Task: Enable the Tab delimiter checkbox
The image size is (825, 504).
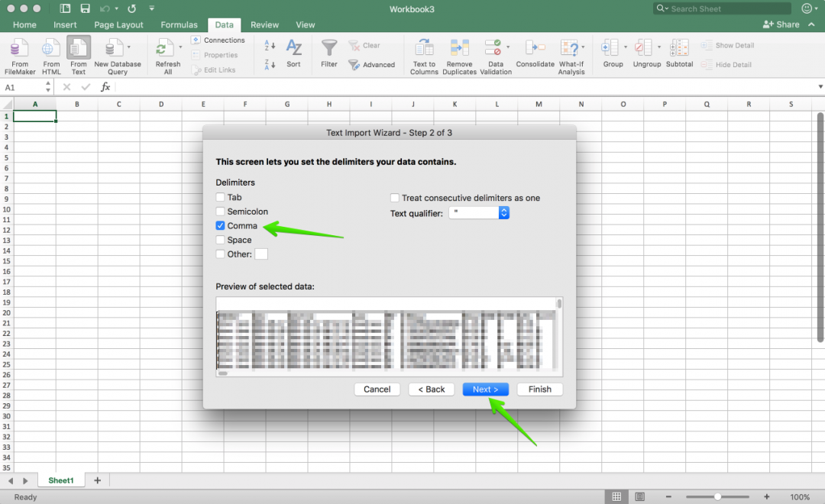Action: [221, 196]
